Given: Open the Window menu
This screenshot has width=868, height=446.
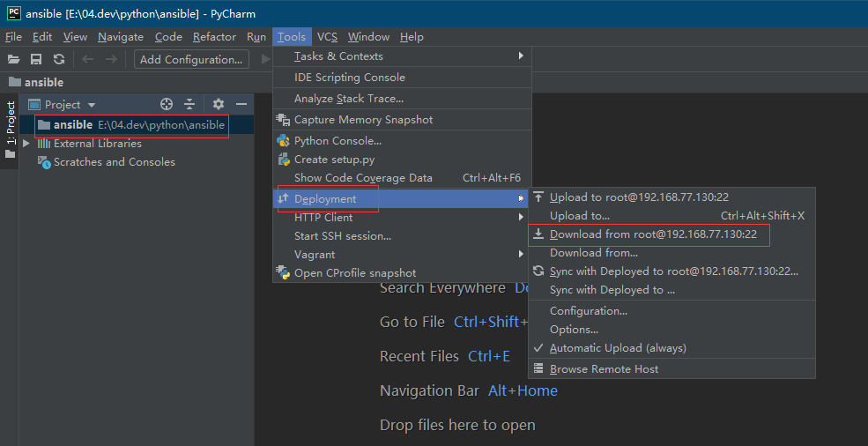Looking at the screenshot, I should pyautogui.click(x=368, y=37).
